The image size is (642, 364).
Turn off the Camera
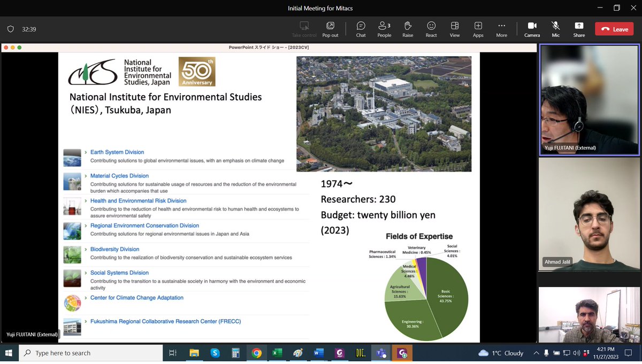532,29
